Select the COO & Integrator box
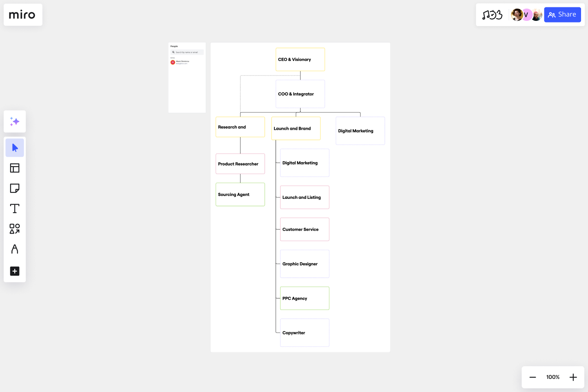The width and height of the screenshot is (588, 392). (x=300, y=94)
